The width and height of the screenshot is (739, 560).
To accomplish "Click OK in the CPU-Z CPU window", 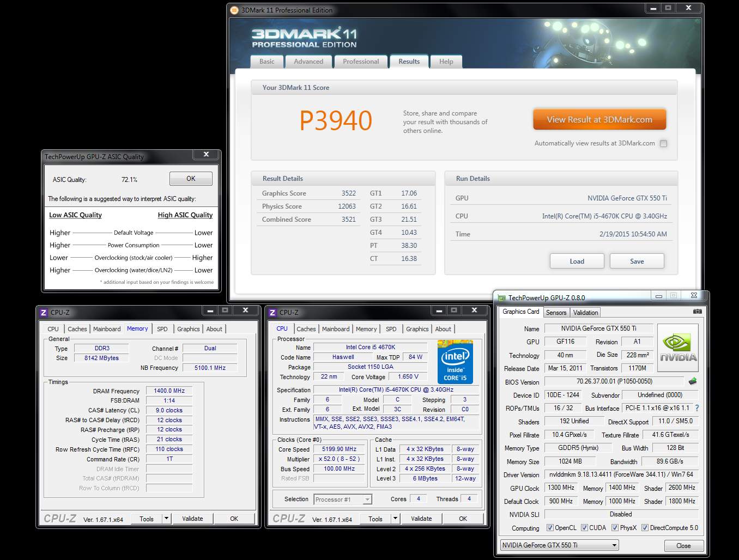I will click(463, 519).
